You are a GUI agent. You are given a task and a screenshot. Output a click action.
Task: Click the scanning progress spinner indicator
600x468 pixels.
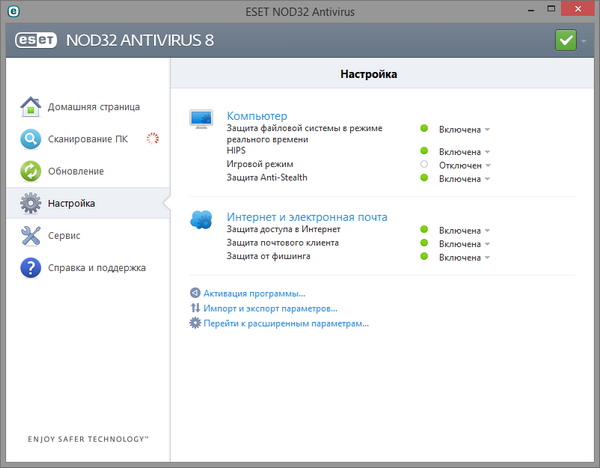coord(153,139)
